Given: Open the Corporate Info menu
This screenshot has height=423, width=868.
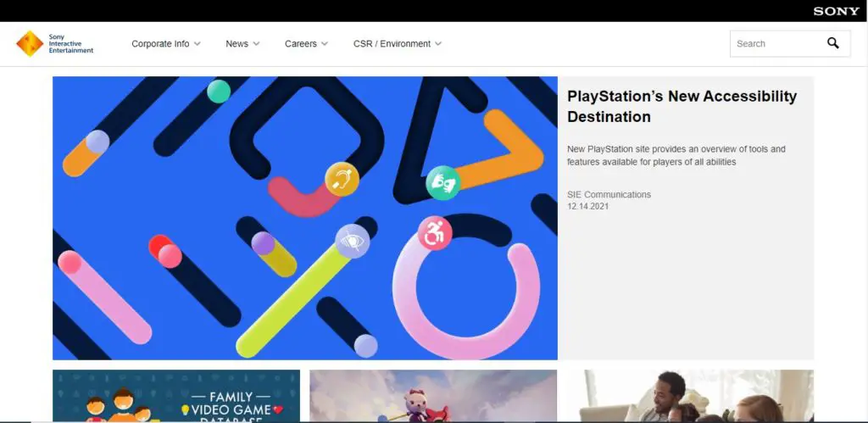Looking at the screenshot, I should coord(160,44).
